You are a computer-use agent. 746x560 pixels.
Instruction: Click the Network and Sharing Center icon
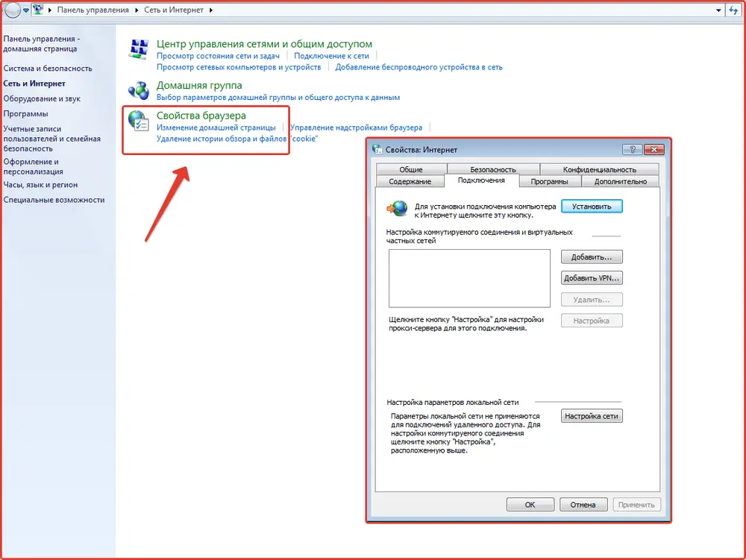[x=139, y=50]
